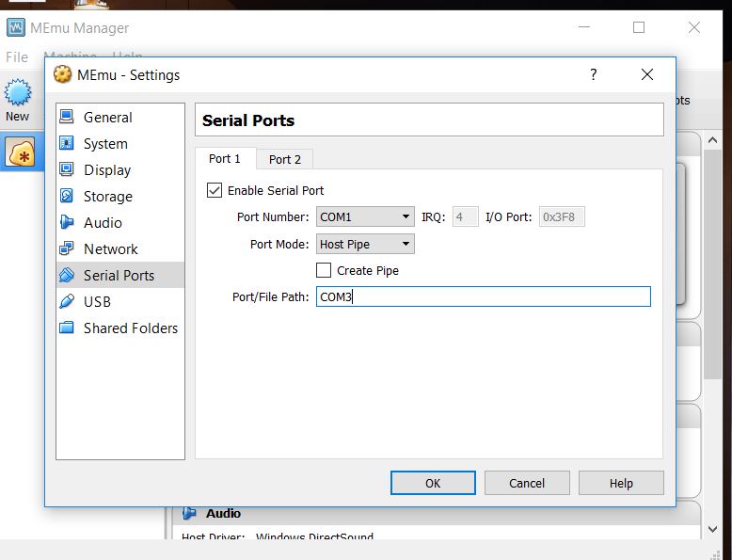Select the Port 1 tab

coord(225,159)
